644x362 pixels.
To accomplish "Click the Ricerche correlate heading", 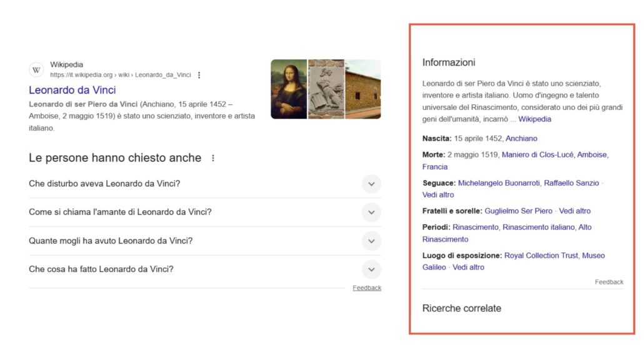I will coord(461,308).
